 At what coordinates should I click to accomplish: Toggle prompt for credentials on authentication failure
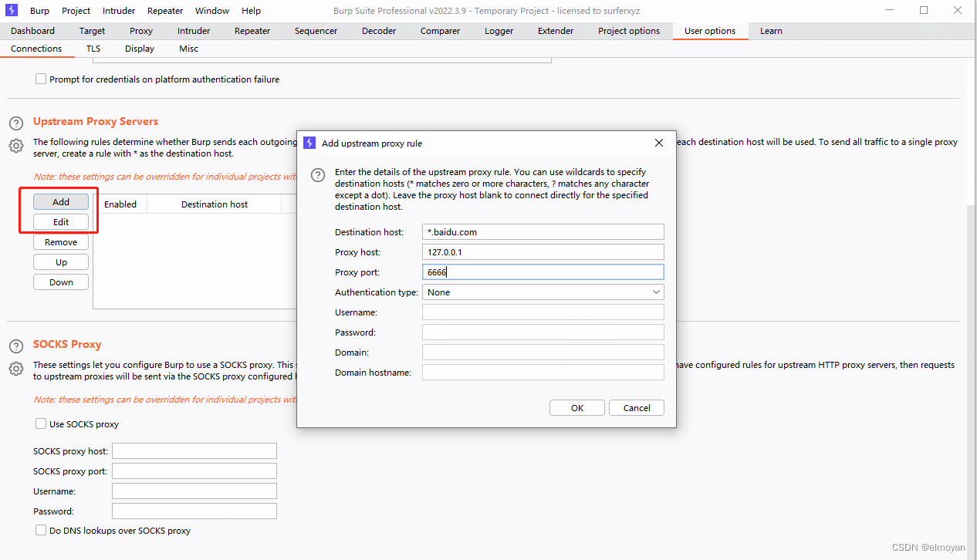(41, 79)
